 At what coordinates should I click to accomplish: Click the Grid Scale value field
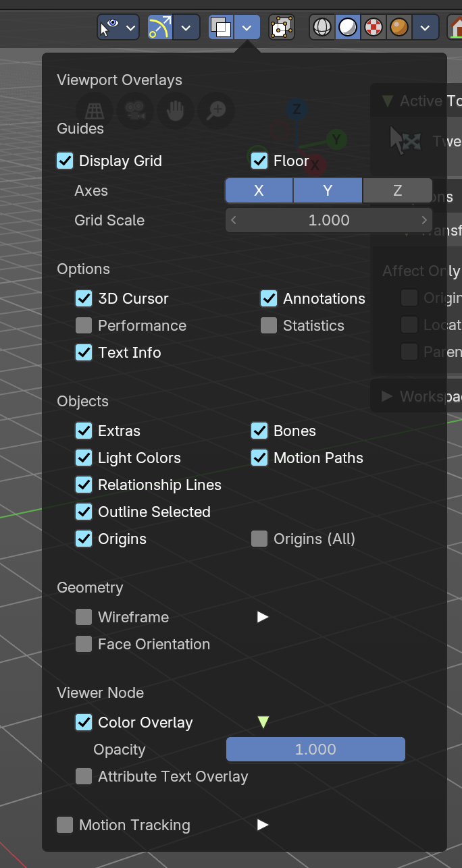tap(329, 220)
